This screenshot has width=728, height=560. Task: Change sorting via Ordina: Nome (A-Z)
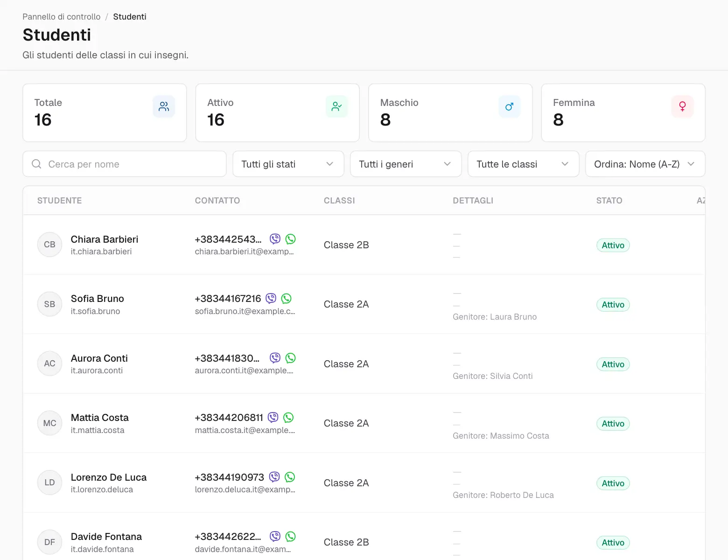pyautogui.click(x=645, y=164)
